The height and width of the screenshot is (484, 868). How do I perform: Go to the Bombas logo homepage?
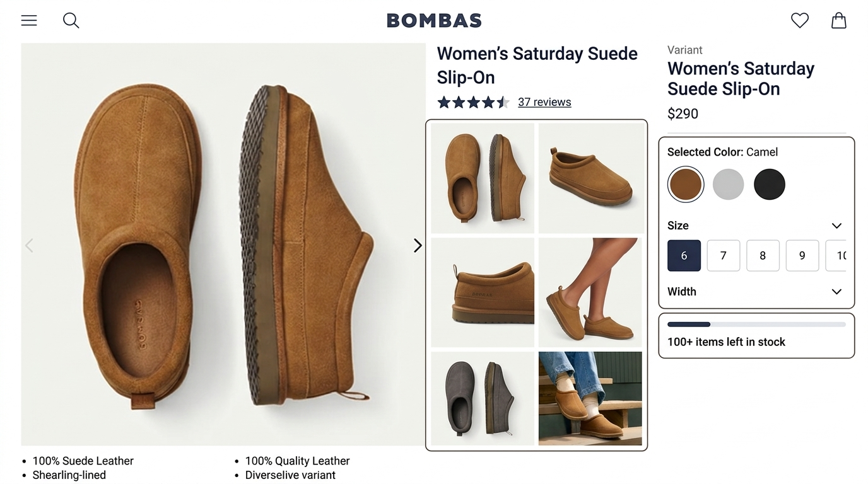434,21
